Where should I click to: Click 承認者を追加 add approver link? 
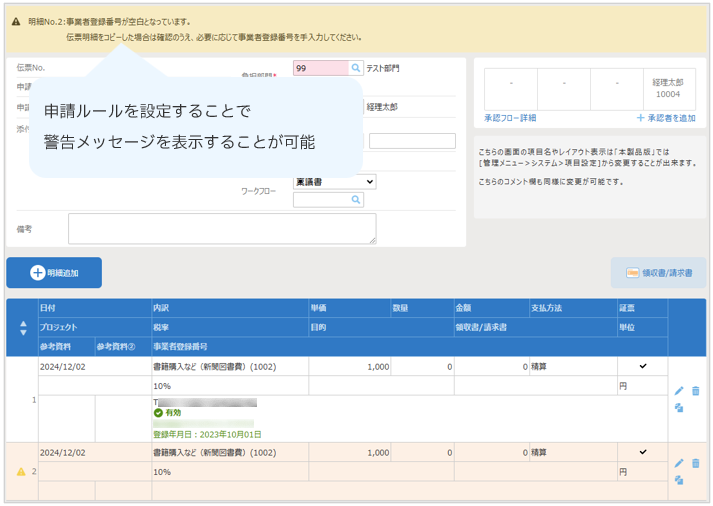point(665,118)
